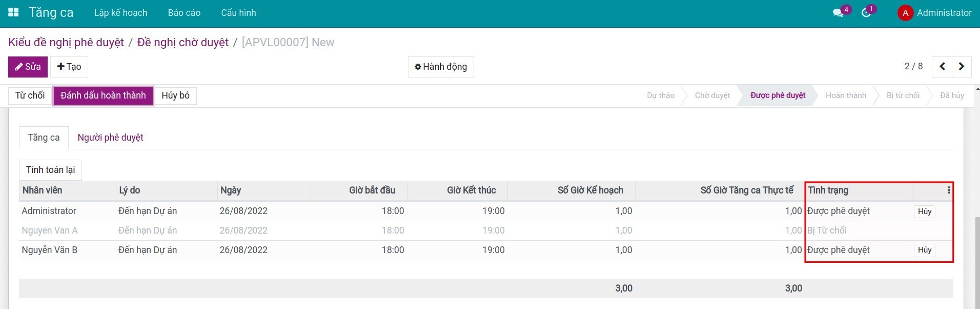Image resolution: width=980 pixels, height=309 pixels.
Task: Click the Administrator avatar icon
Action: 905,13
